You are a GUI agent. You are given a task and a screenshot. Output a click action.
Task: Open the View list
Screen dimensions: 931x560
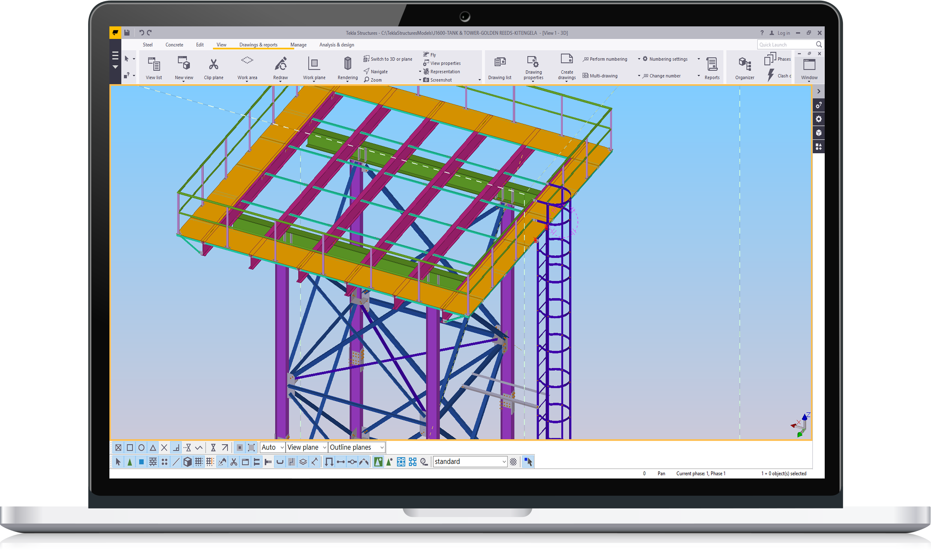(x=154, y=64)
